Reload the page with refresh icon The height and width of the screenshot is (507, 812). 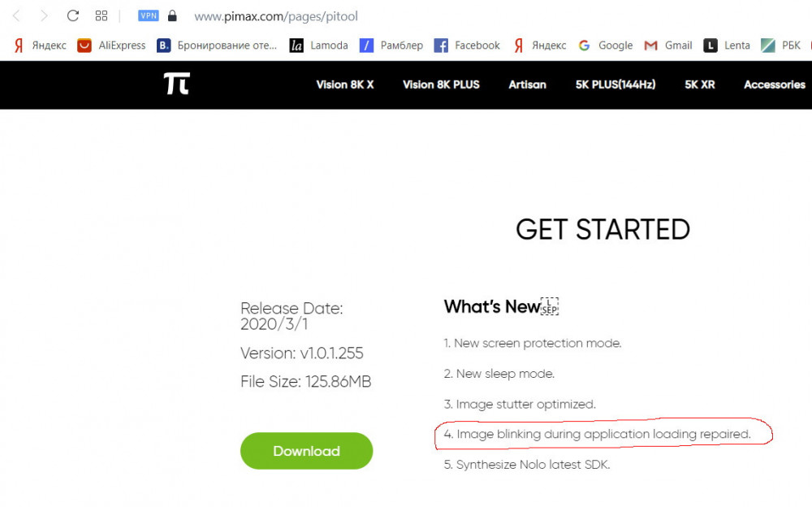pos(73,15)
